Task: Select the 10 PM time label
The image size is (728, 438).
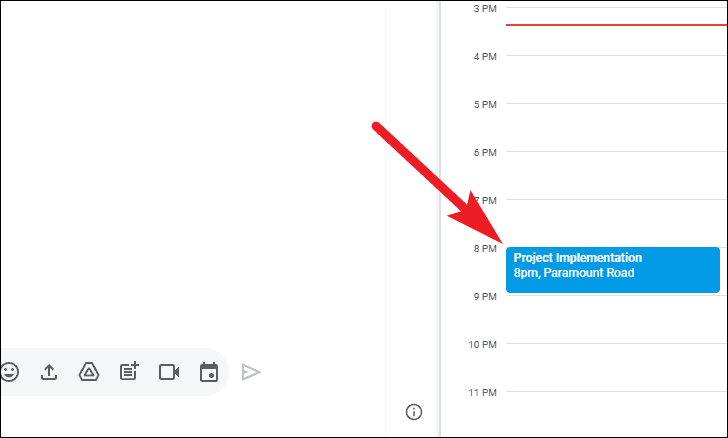Action: [x=482, y=345]
